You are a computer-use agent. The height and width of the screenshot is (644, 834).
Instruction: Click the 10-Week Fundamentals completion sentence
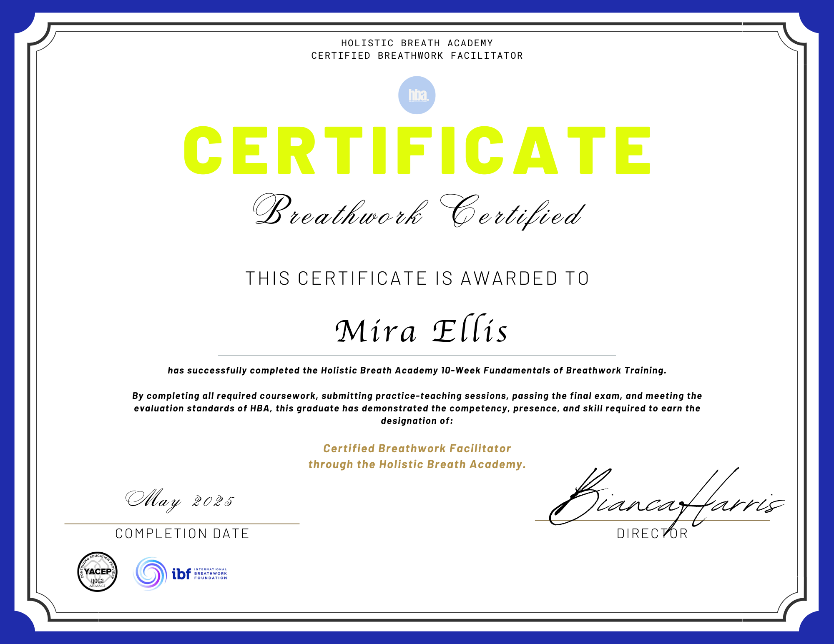click(x=417, y=370)
